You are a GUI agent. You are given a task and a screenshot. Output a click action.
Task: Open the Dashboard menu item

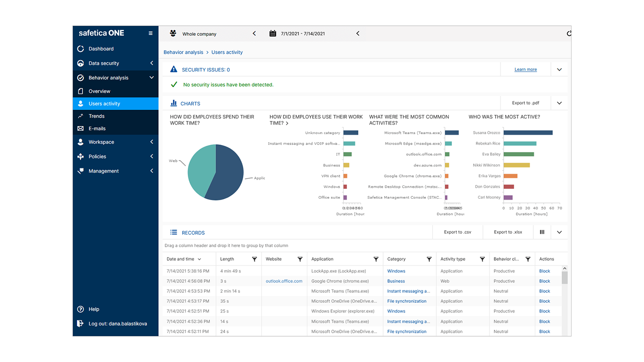(x=115, y=48)
